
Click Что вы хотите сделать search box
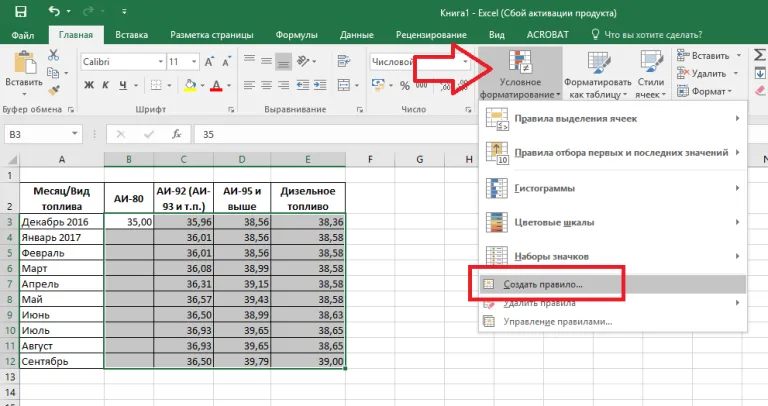pos(647,35)
